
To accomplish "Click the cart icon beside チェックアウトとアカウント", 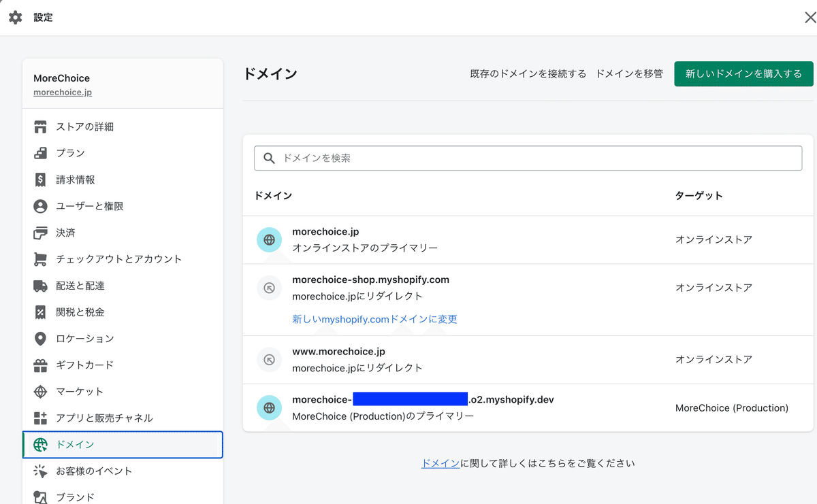I will point(40,259).
